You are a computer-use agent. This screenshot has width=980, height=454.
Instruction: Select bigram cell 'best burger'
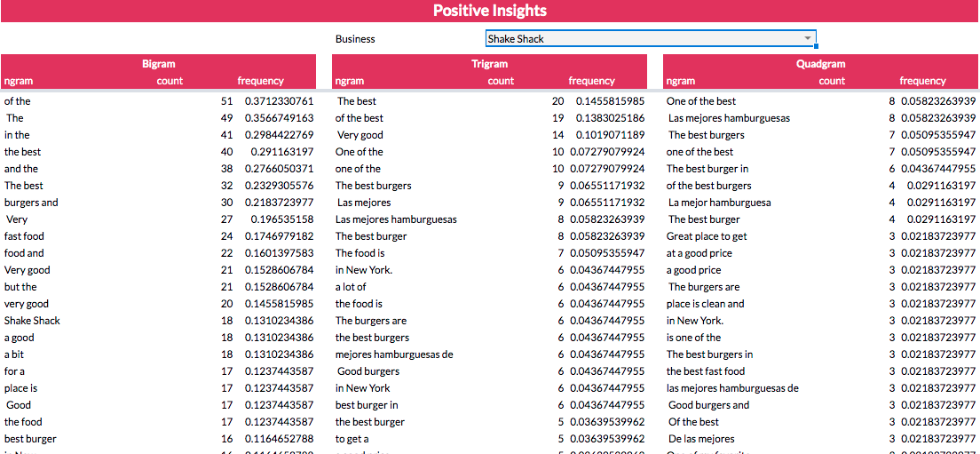(30, 439)
